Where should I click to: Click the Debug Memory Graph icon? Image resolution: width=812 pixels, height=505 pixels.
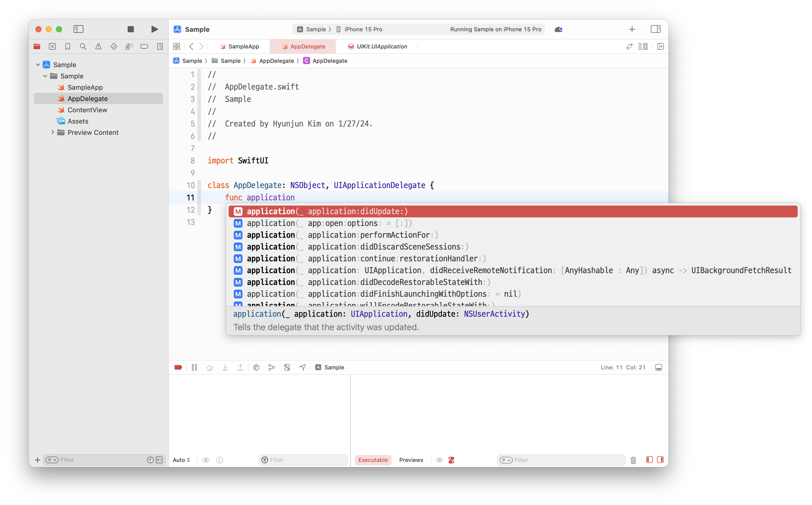[x=271, y=367]
